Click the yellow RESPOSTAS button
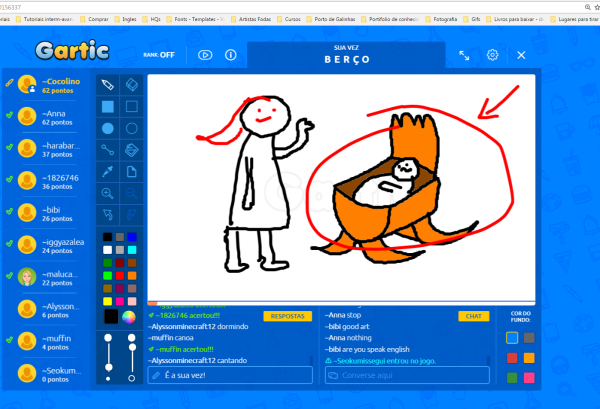The width and height of the screenshot is (600, 409). click(x=286, y=316)
